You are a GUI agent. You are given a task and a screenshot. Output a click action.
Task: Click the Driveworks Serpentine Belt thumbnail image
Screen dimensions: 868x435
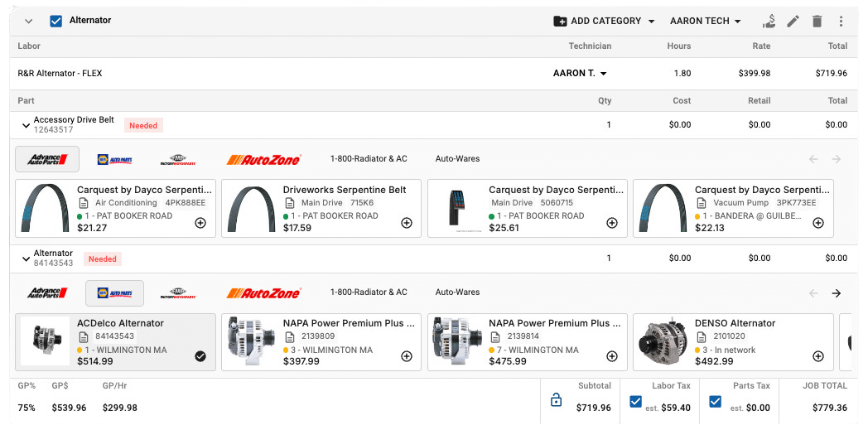point(252,208)
